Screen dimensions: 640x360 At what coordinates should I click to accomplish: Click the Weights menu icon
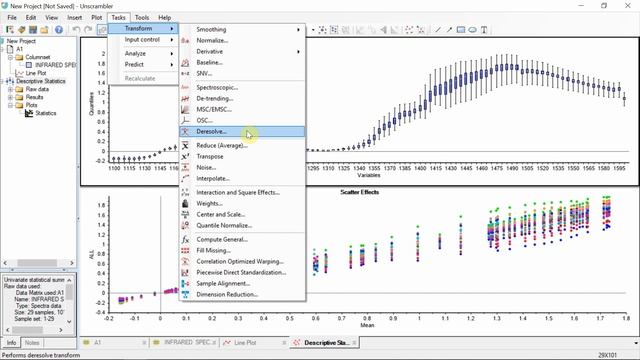185,203
